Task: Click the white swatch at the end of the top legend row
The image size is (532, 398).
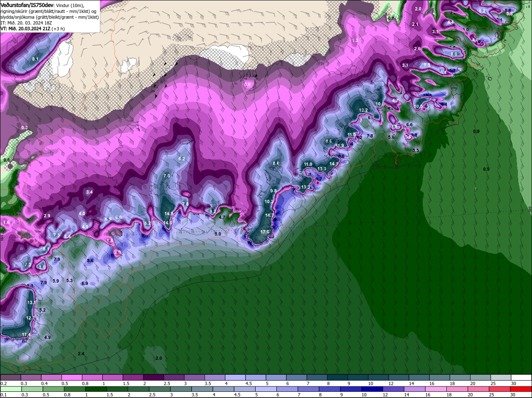Action: click(x=521, y=377)
